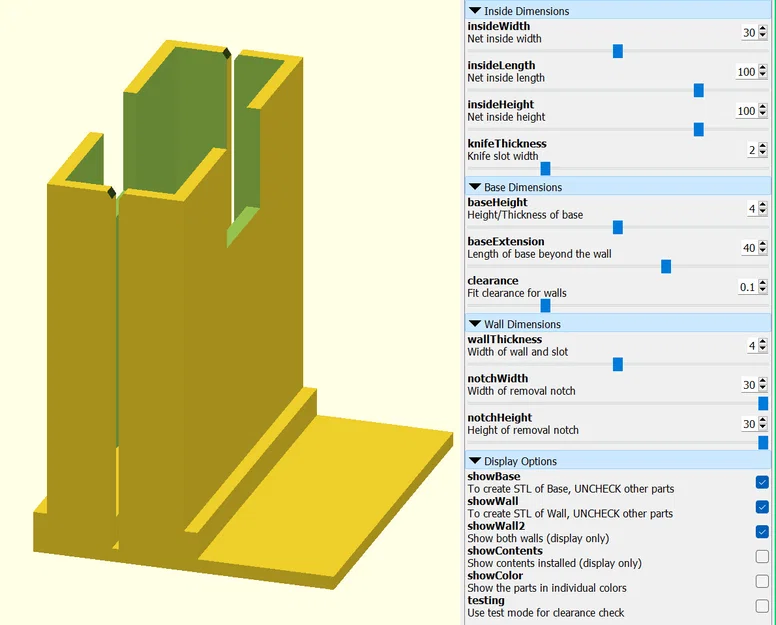Click the baseExtension value field
Screen dimensions: 776x625
click(749, 248)
